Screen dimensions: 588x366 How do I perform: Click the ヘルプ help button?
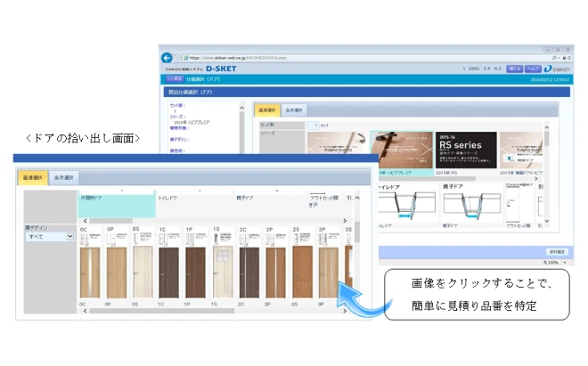click(533, 68)
